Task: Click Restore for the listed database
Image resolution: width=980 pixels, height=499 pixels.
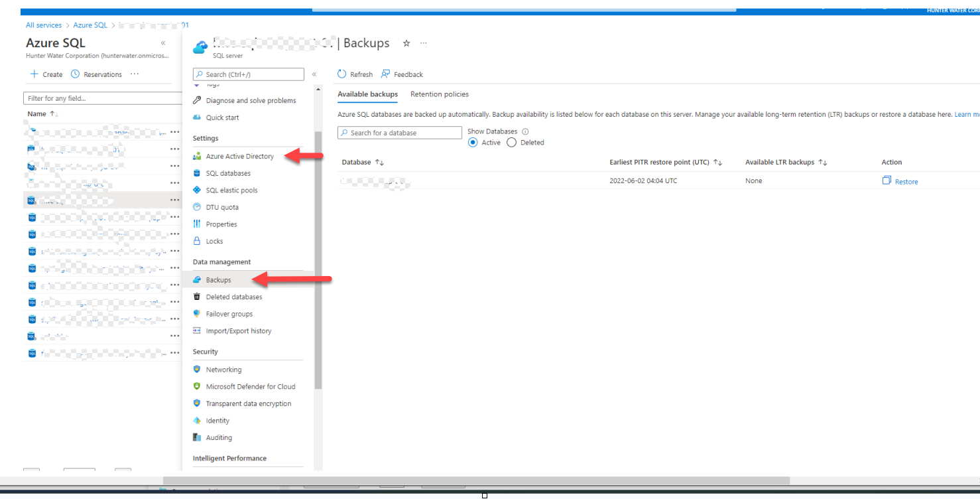Action: point(900,181)
